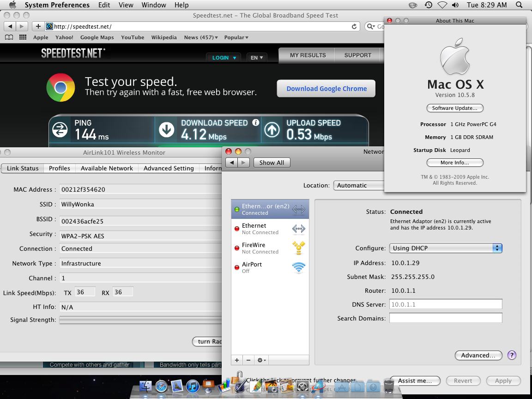The image size is (532, 399).
Task: Open Safari from the Dock
Action: click(x=161, y=386)
